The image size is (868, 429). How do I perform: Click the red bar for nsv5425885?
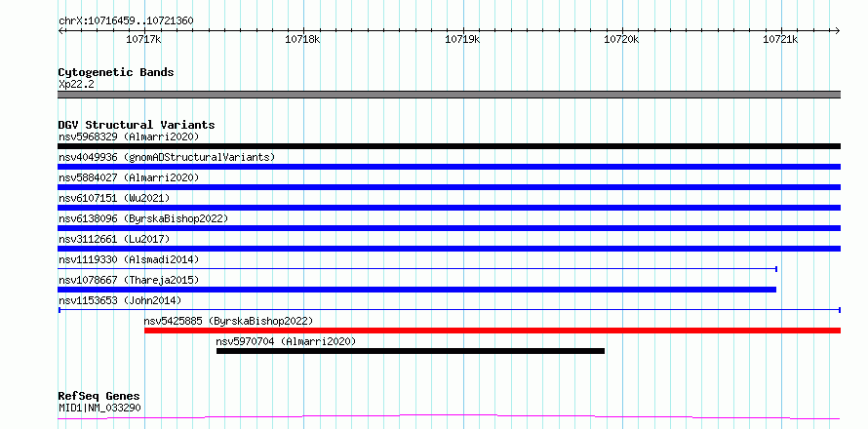493,331
